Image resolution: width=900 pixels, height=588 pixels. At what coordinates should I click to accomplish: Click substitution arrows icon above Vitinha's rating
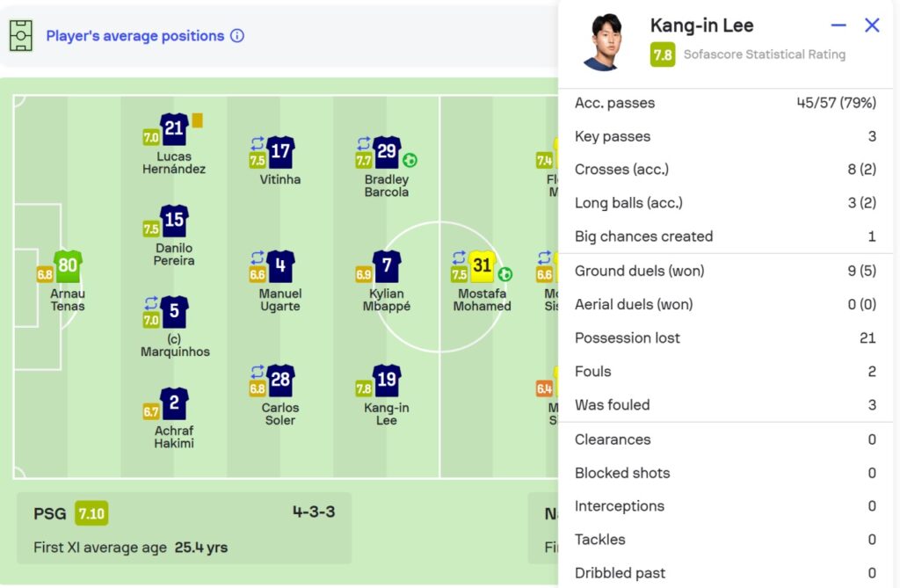click(258, 142)
